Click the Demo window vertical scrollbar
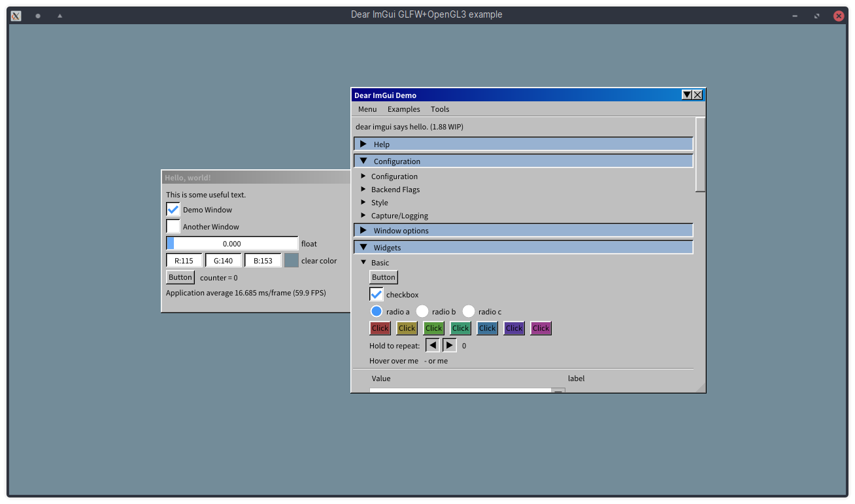Image resolution: width=855 pixels, height=504 pixels. pos(700,155)
